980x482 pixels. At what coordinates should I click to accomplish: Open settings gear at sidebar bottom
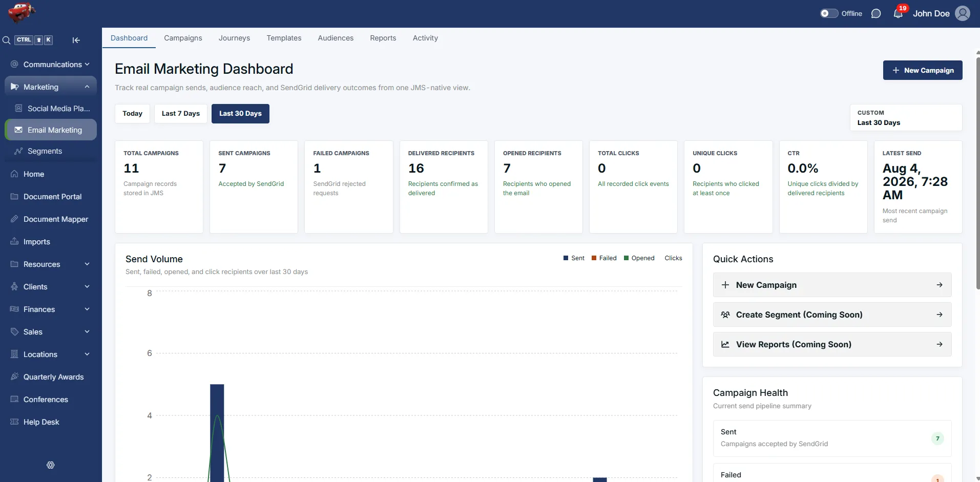point(51,465)
